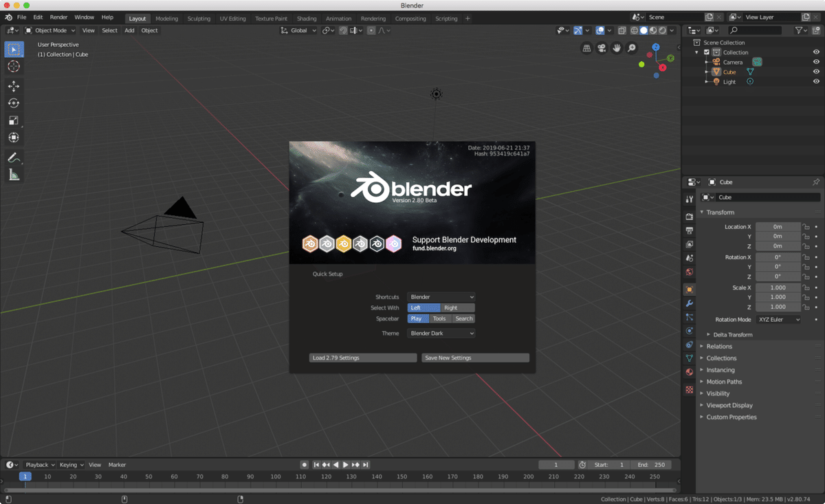Uncheck the Collection checkbox in outliner
This screenshot has height=504, width=825.
[706, 52]
